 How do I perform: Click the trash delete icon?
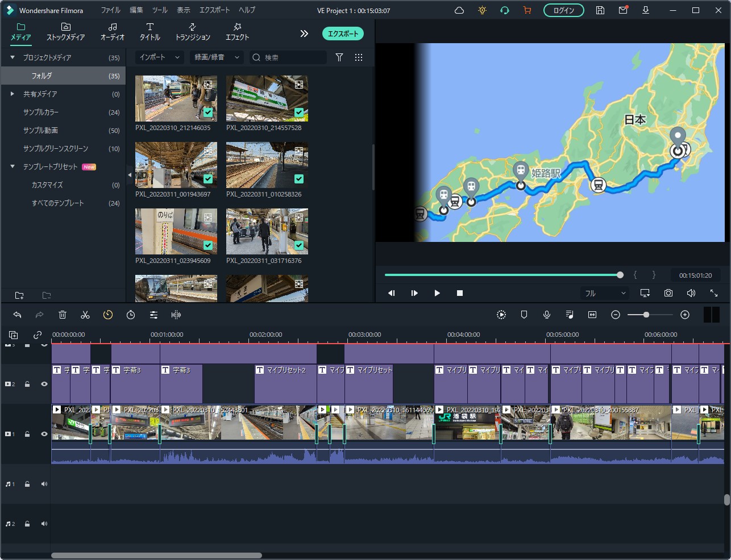coord(63,315)
